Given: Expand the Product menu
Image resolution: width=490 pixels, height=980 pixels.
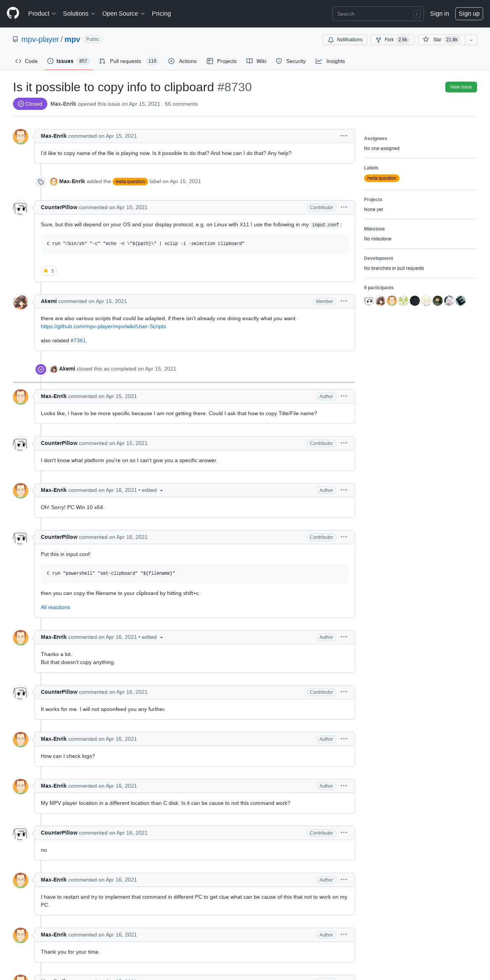Looking at the screenshot, I should click(42, 13).
